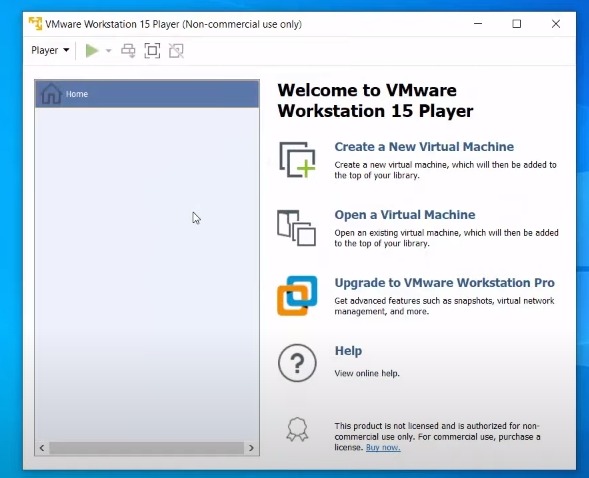
Task: Open Create a New Virtual Machine link
Action: click(x=424, y=146)
